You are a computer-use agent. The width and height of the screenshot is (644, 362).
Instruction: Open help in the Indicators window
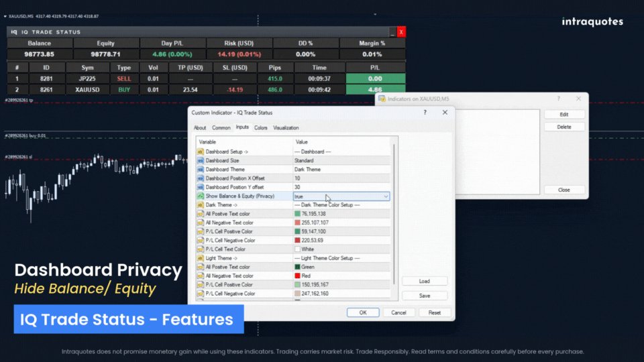pos(559,99)
